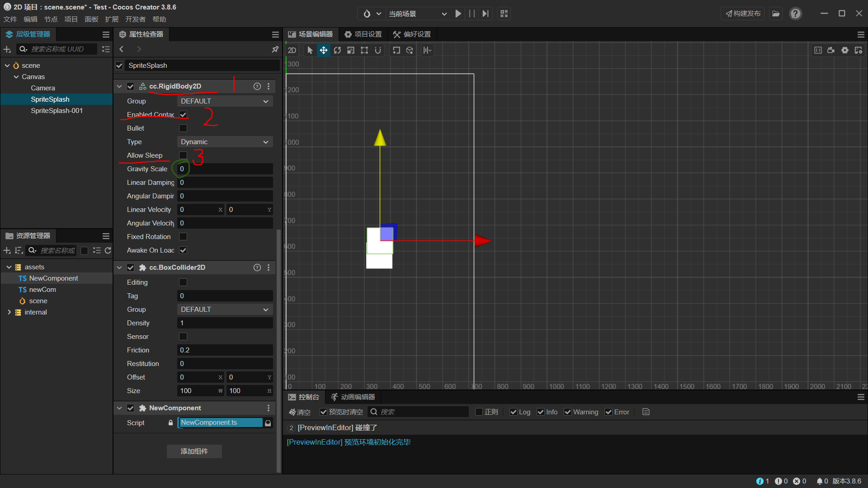868x488 pixels.
Task: Click the 添加组件 button
Action: [194, 451]
